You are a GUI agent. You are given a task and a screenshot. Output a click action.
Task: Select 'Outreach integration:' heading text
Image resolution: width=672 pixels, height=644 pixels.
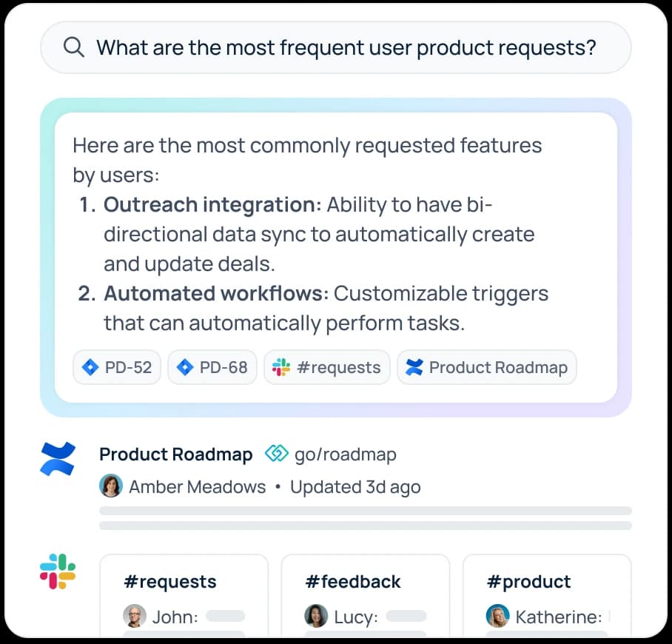(x=212, y=204)
